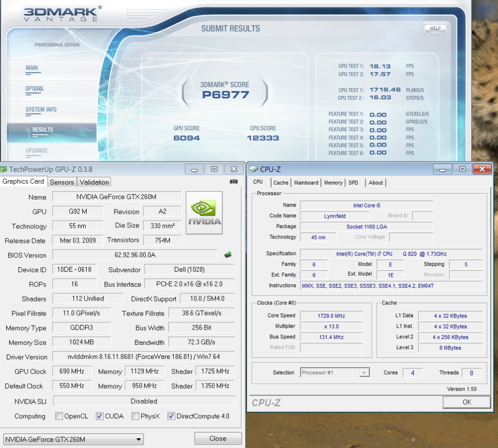The image size is (498, 448).
Task: Open the Validation tab in GPU-Z
Action: [x=94, y=182]
